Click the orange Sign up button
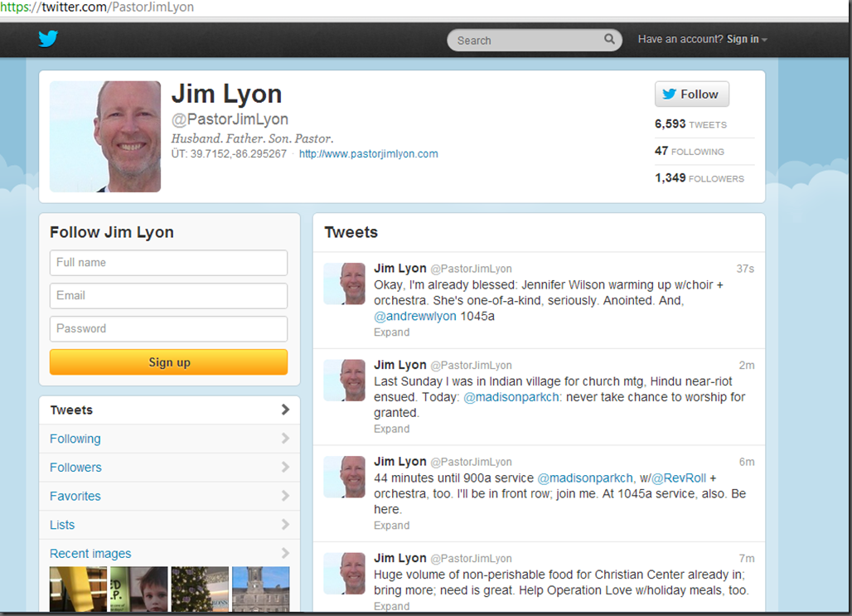 (168, 362)
